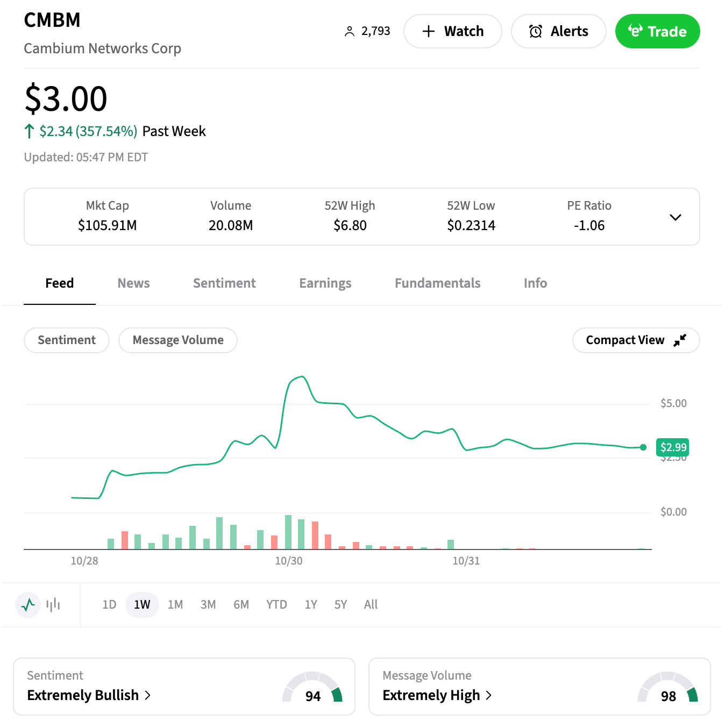Open the Fundamentals tab

(437, 283)
